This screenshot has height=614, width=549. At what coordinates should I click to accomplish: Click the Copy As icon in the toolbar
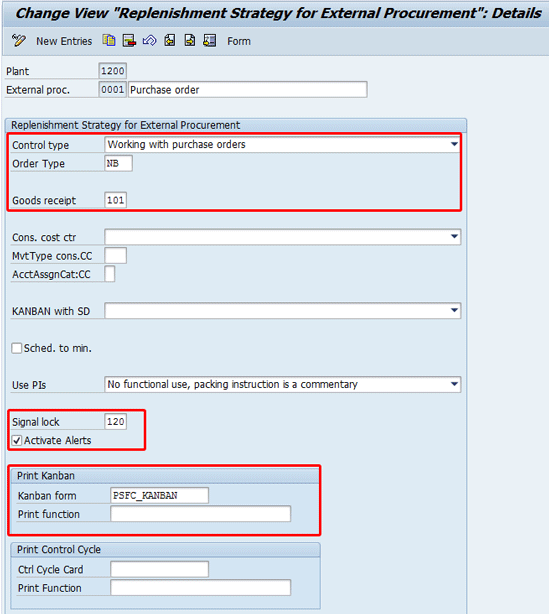point(109,40)
